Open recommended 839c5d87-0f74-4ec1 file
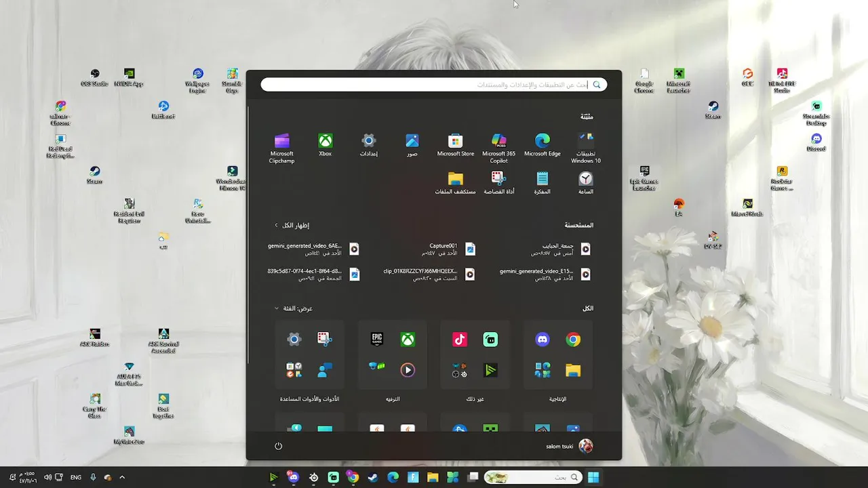The image size is (868, 488). click(313, 274)
